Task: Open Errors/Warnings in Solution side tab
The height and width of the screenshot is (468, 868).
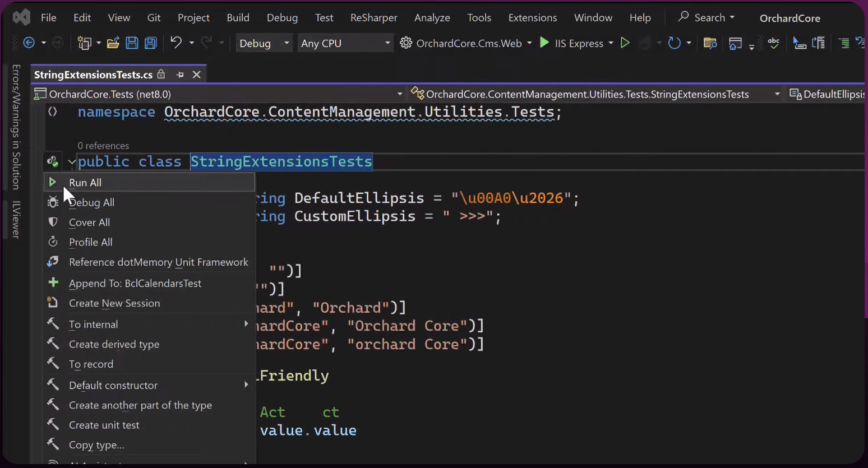Action: click(x=16, y=127)
